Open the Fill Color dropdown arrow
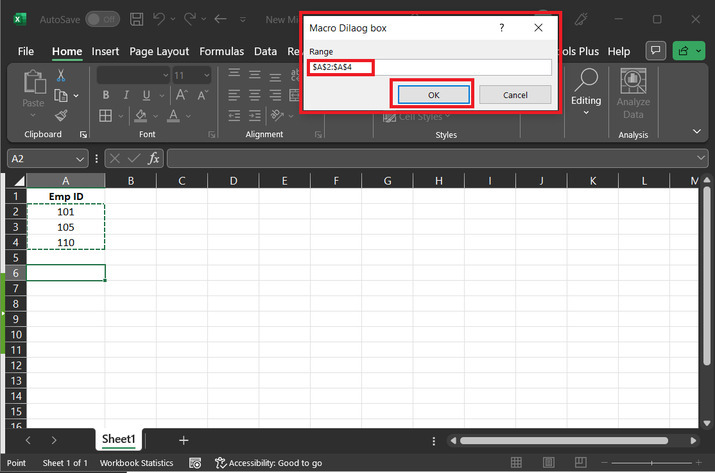715x473 pixels. (155, 116)
